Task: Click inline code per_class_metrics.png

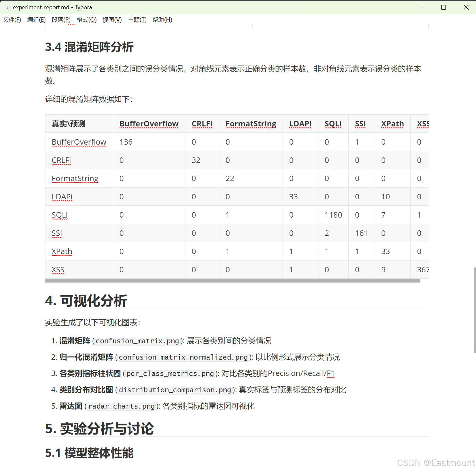Action: (x=170, y=373)
